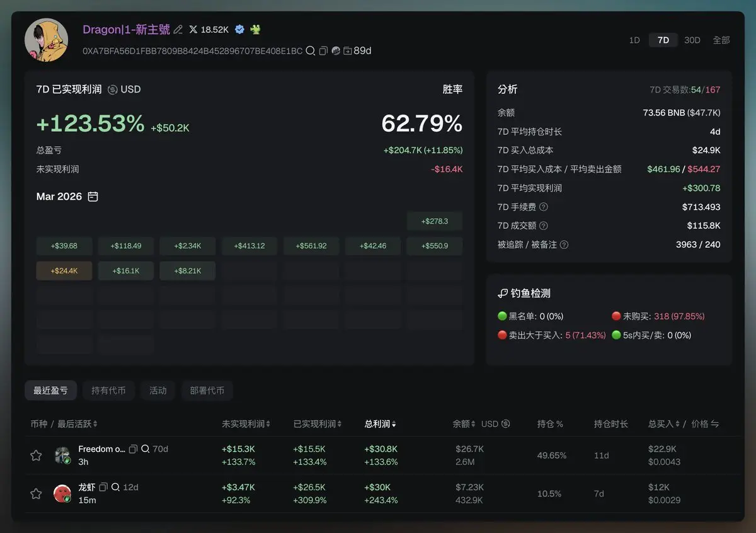Click the +$8.21K calendar day cell
Viewport: 756px width, 533px height.
188,271
